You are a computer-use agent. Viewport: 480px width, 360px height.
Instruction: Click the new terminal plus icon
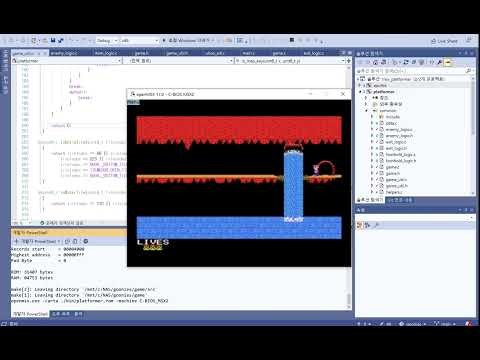pos(16,241)
